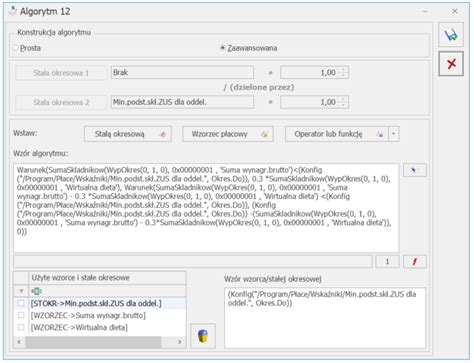This screenshot has width=474, height=363.
Task: Click the list's right scroll arrow
Action: (x=180, y=342)
